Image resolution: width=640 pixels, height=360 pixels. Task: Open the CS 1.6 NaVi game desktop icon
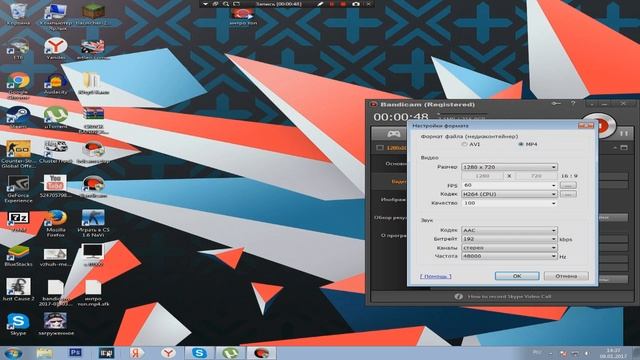click(x=93, y=223)
